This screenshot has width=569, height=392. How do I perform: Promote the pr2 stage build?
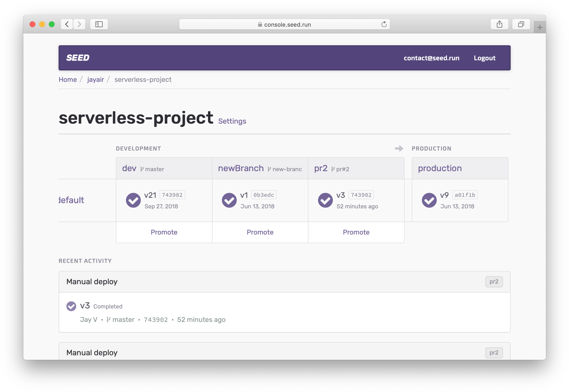(x=356, y=232)
